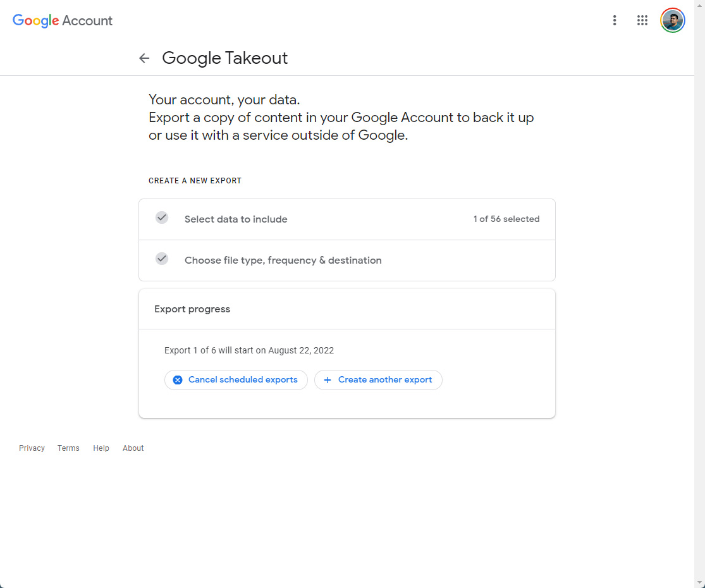The width and height of the screenshot is (705, 588).
Task: Open the three-dot more options menu
Action: [x=614, y=20]
